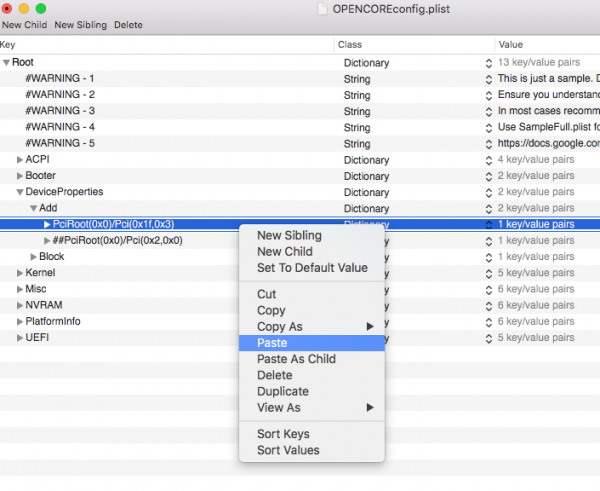
Task: Click the Key column header
Action: click(167, 45)
